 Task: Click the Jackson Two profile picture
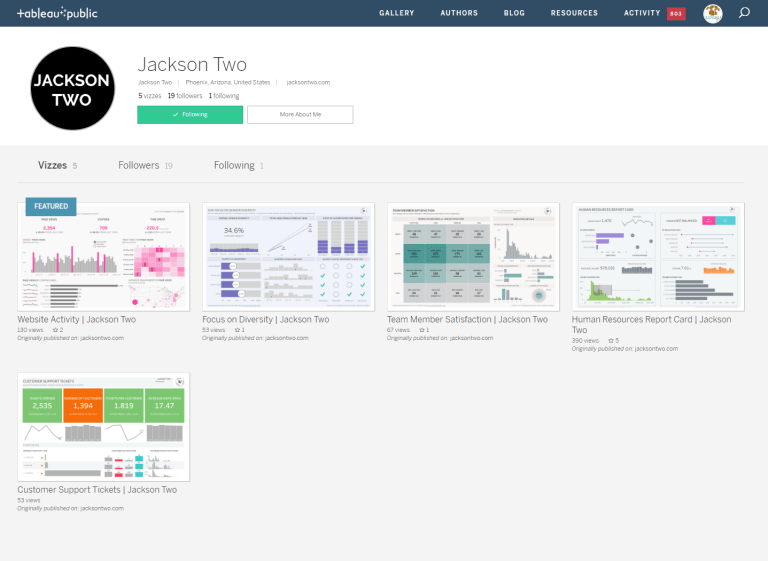[72, 88]
